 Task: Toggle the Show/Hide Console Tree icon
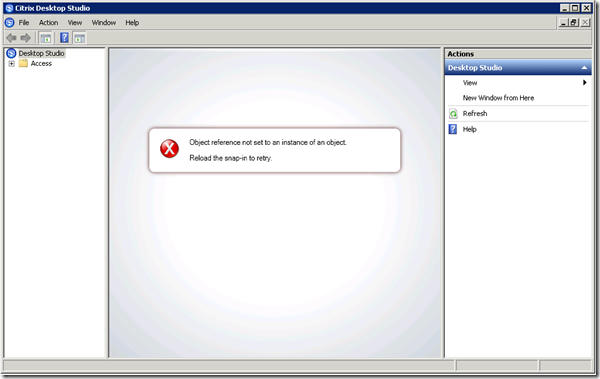pos(46,38)
